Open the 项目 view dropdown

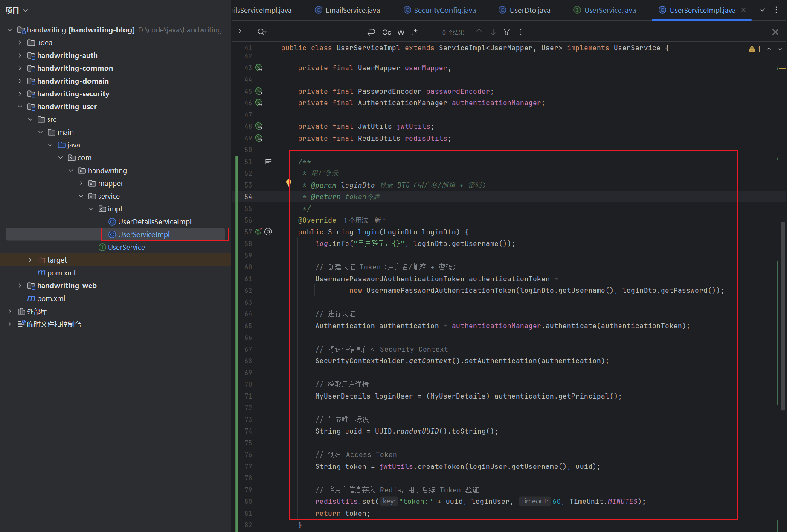[17, 10]
